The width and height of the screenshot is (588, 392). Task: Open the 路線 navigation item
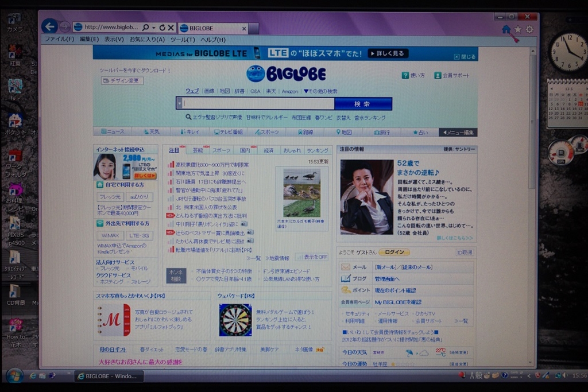[305, 132]
